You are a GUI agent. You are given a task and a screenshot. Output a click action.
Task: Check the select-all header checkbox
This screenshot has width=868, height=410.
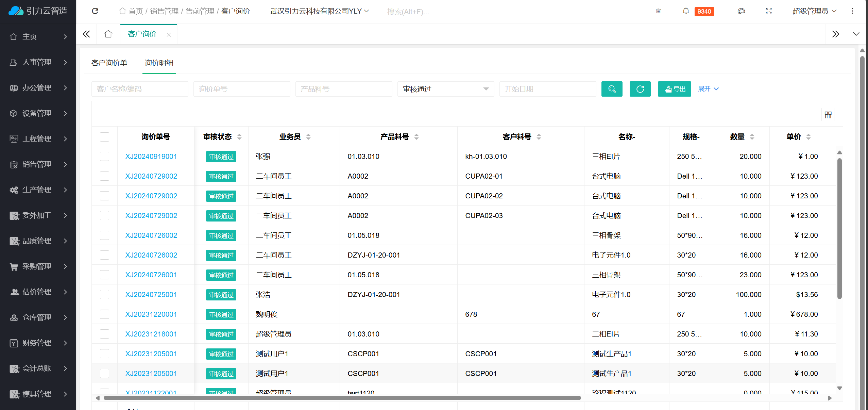click(104, 137)
